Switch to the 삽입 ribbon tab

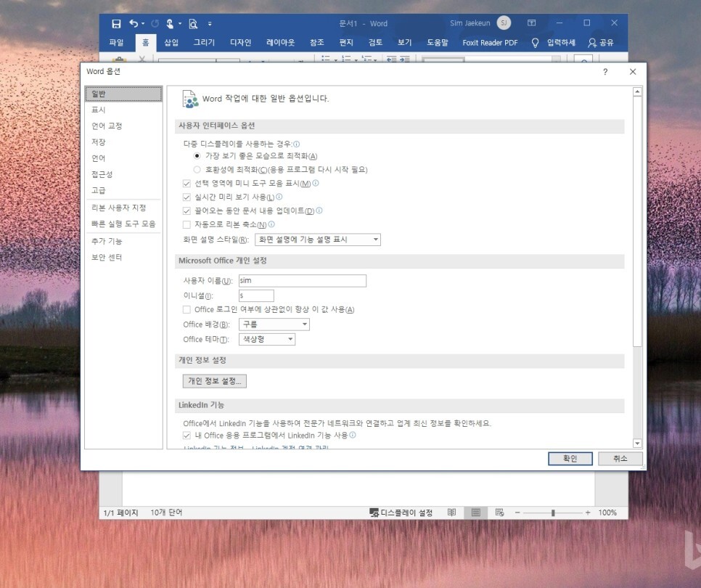pos(171,43)
